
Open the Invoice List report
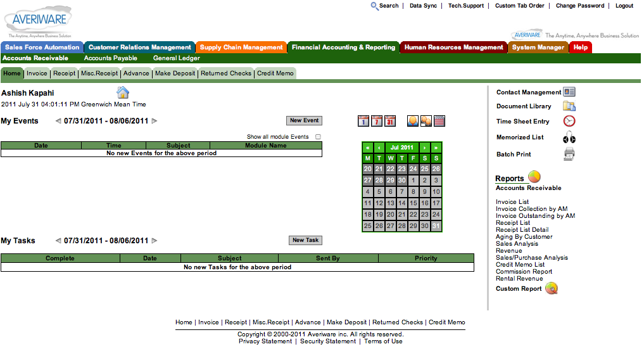click(512, 202)
